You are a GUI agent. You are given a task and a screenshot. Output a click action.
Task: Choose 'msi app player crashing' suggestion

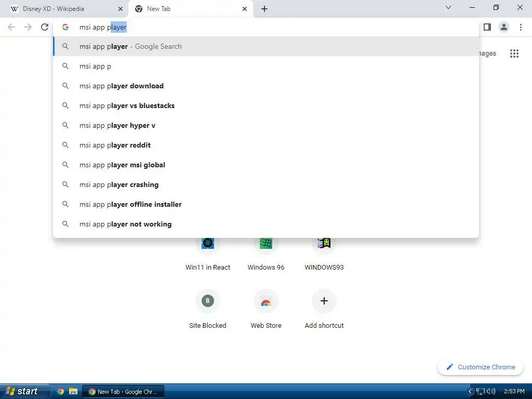267,184
